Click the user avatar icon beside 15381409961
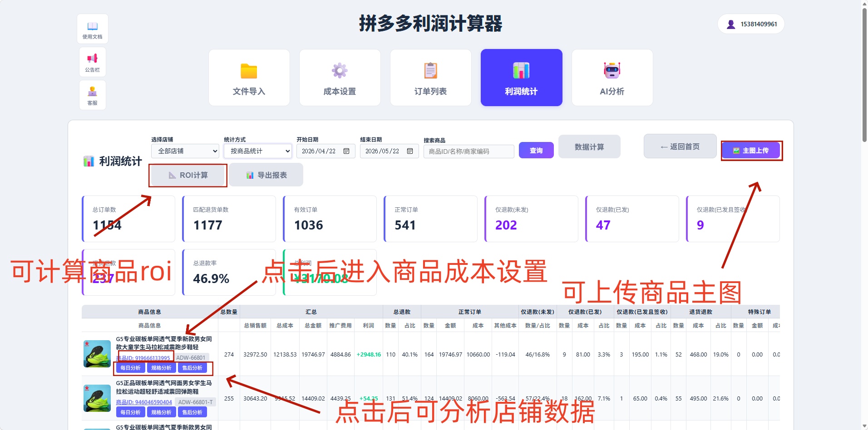 coord(731,24)
